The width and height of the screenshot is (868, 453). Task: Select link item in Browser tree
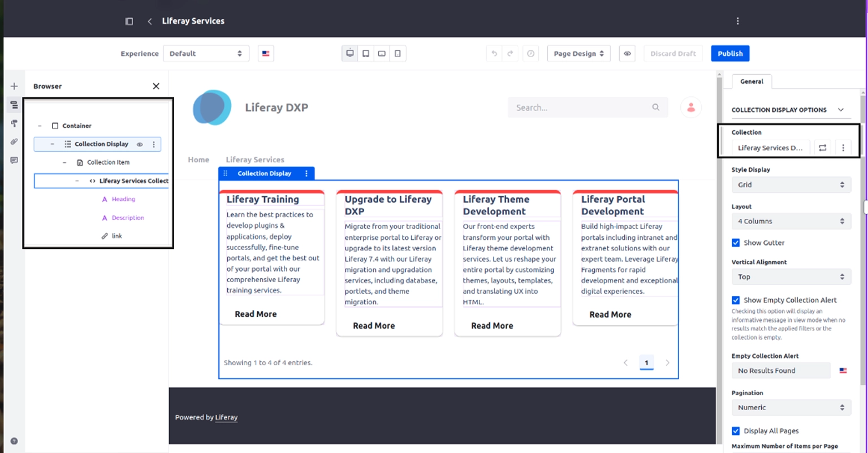coord(116,236)
